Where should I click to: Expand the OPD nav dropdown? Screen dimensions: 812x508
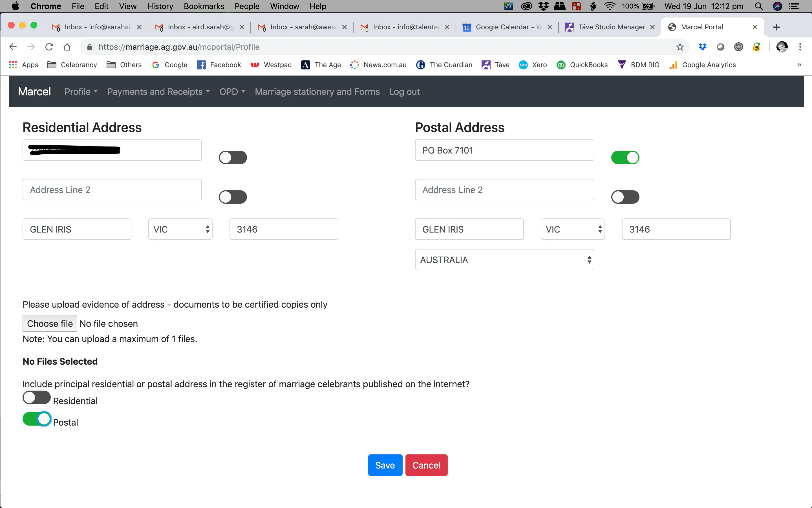click(232, 92)
